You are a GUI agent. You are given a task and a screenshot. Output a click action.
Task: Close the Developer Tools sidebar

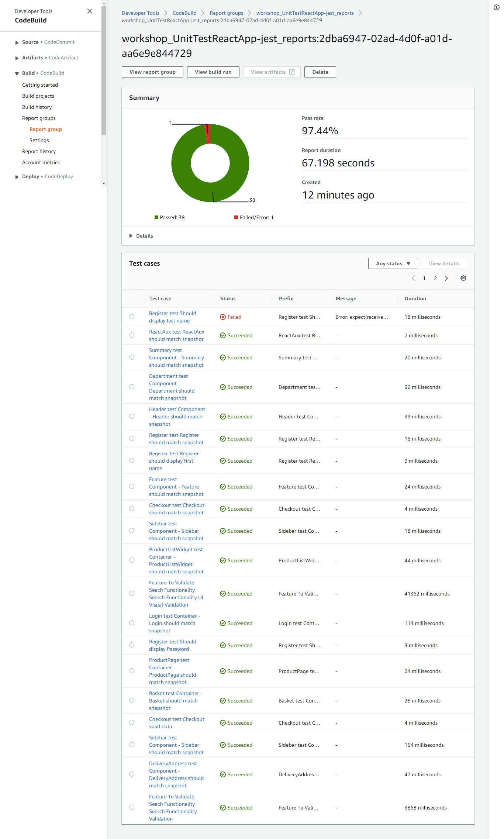(x=90, y=11)
